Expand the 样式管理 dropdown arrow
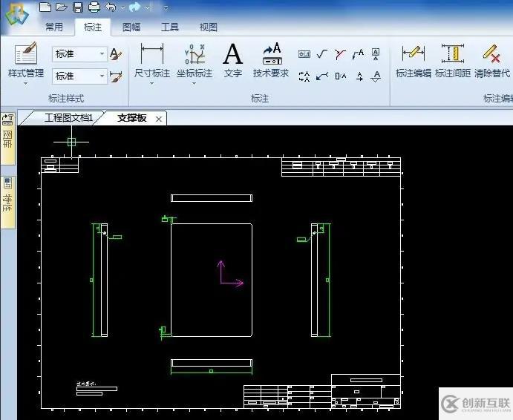 tap(26, 84)
